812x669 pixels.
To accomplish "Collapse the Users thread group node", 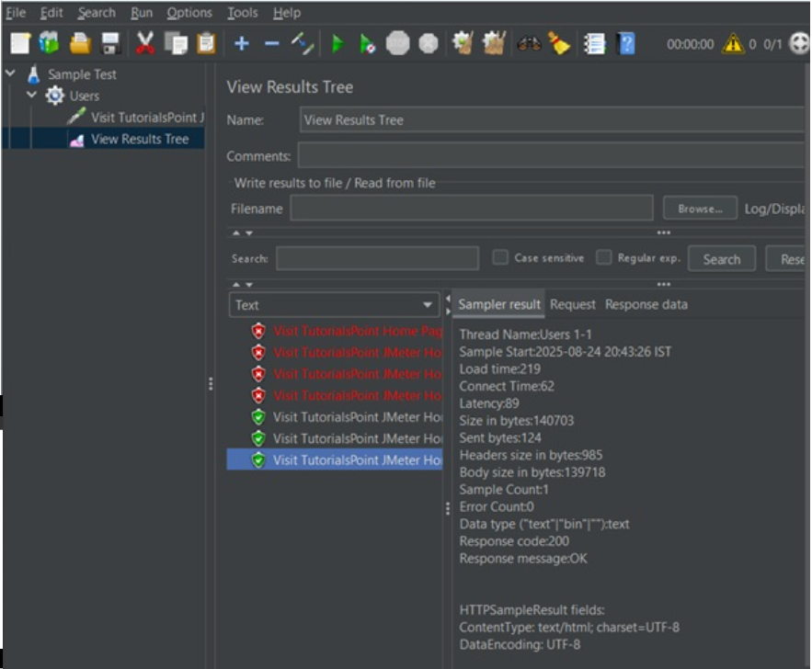I will pyautogui.click(x=32, y=95).
